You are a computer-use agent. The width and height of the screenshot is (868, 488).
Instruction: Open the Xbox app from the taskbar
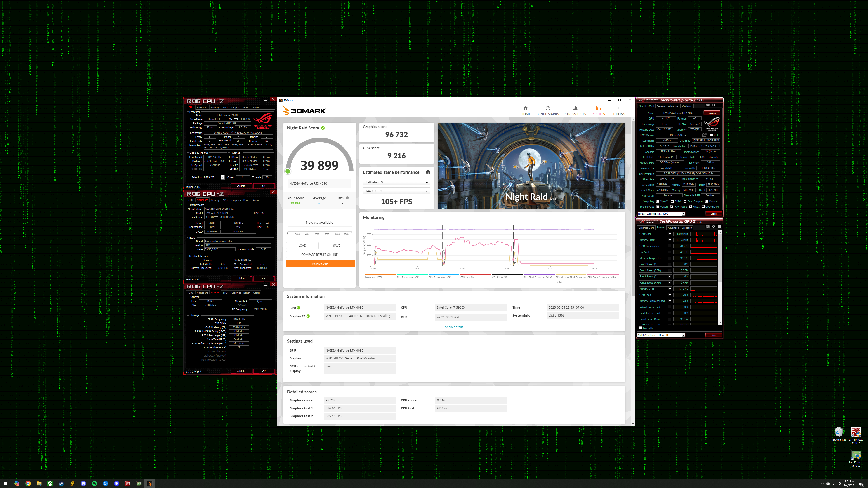[x=50, y=483]
